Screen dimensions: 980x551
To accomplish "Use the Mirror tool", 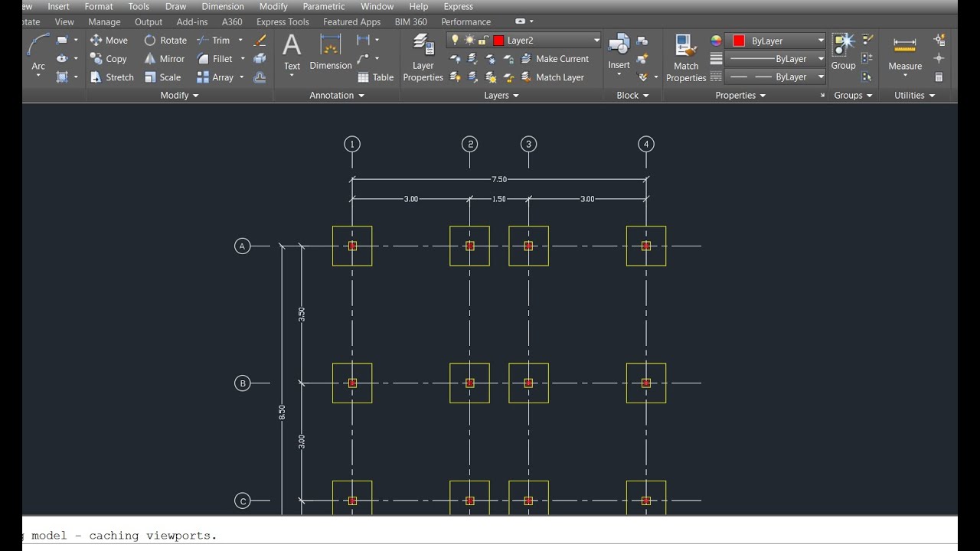I will click(165, 58).
